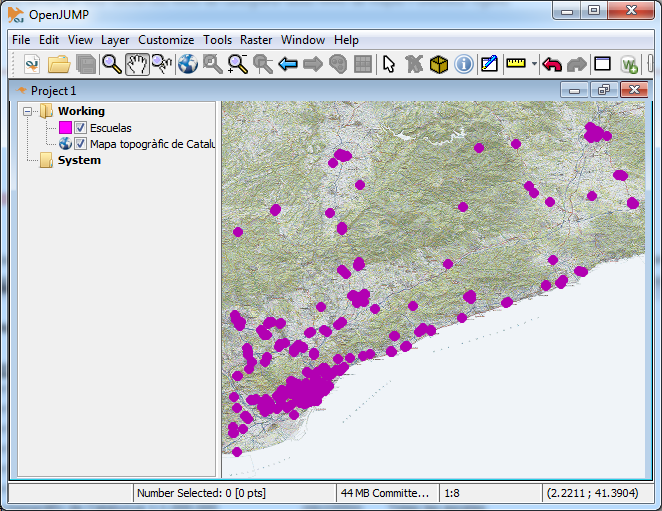Select the Mapa topogràfic de Catalu layer
662x511 pixels.
coord(152,144)
